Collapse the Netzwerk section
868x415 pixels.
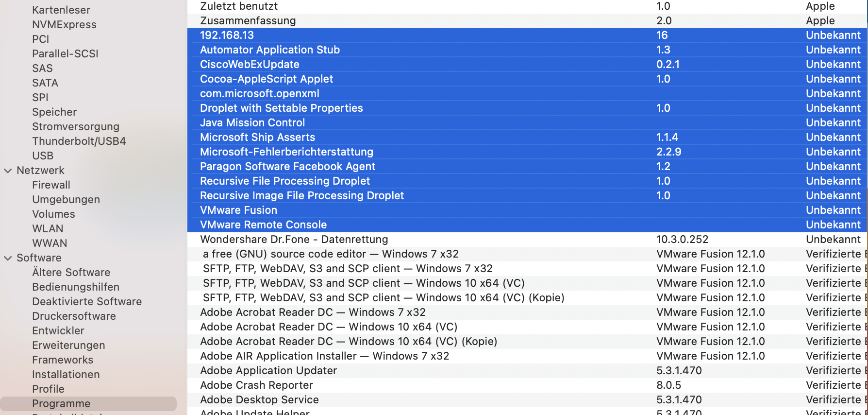pos(8,171)
